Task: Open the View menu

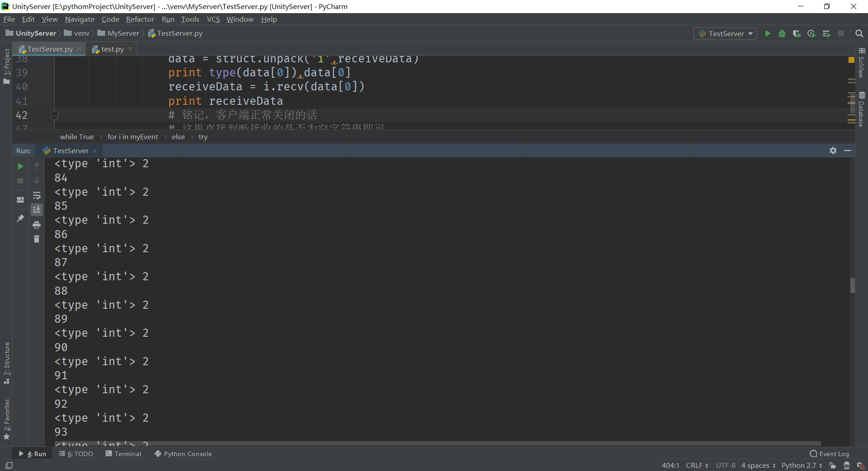Action: pos(50,19)
